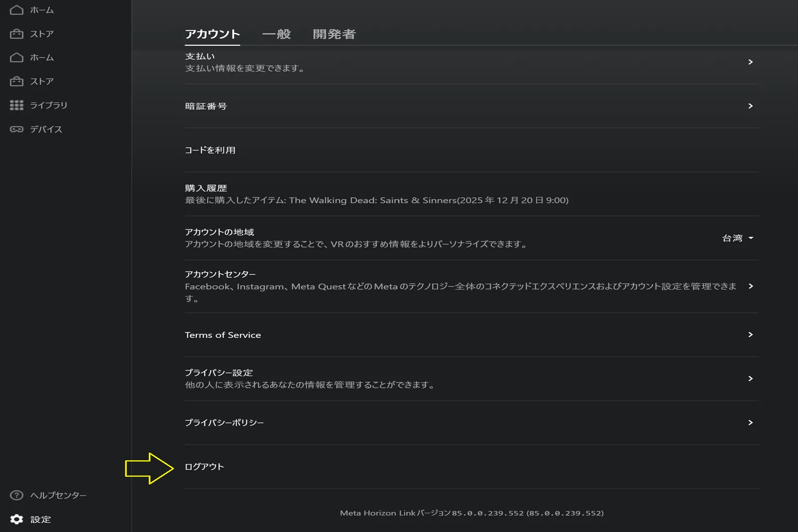The height and width of the screenshot is (532, 798).
Task: Select the Meta Horizon Link version text
Action: tap(472, 513)
